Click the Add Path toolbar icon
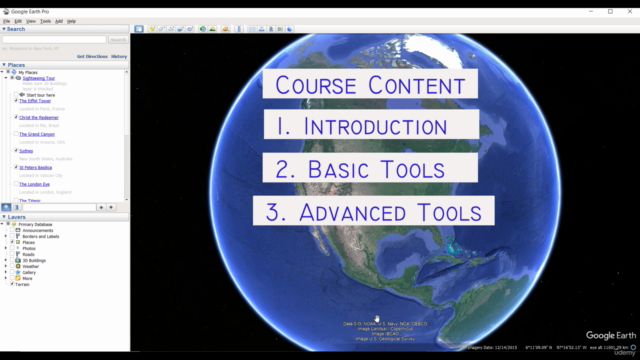 171,29
